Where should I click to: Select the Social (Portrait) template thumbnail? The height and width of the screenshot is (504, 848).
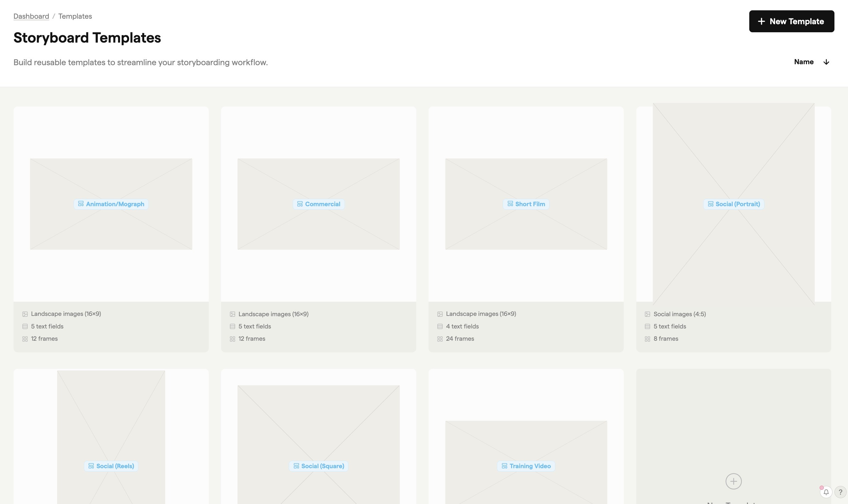(733, 153)
